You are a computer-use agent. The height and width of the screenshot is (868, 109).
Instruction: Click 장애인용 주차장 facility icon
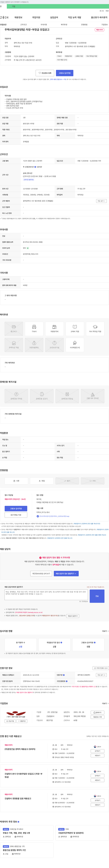16,396
